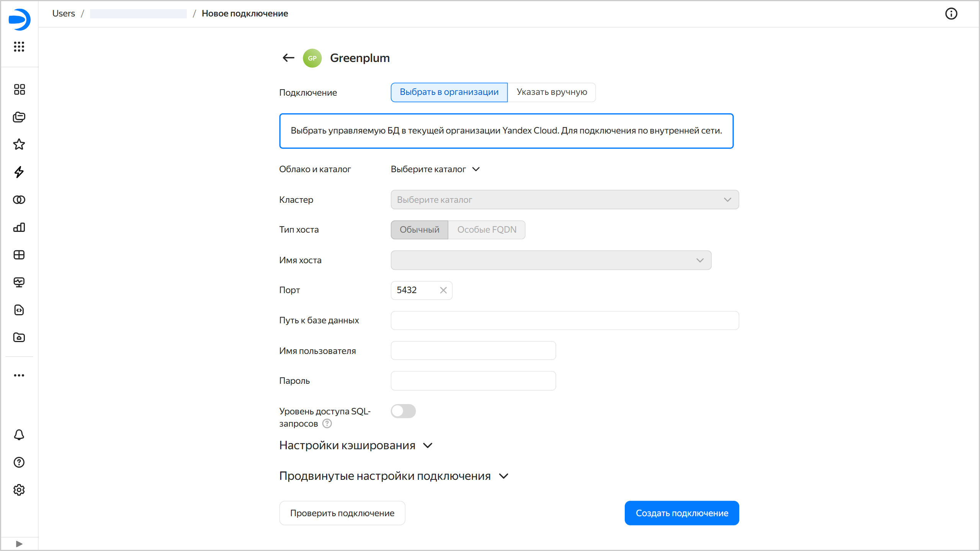Image resolution: width=980 pixels, height=551 pixels.
Task: Open Connections lightning bolt icon
Action: (x=19, y=172)
